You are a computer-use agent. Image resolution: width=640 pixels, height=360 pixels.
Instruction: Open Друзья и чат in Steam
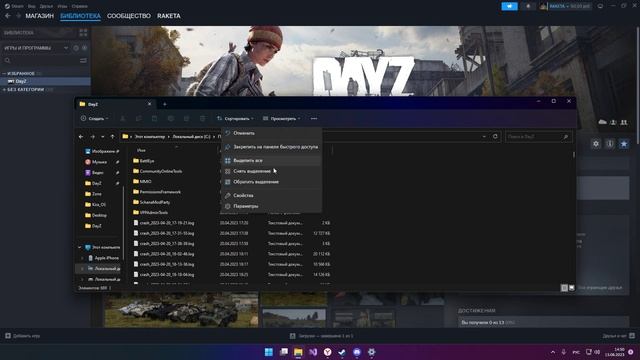coord(618,336)
